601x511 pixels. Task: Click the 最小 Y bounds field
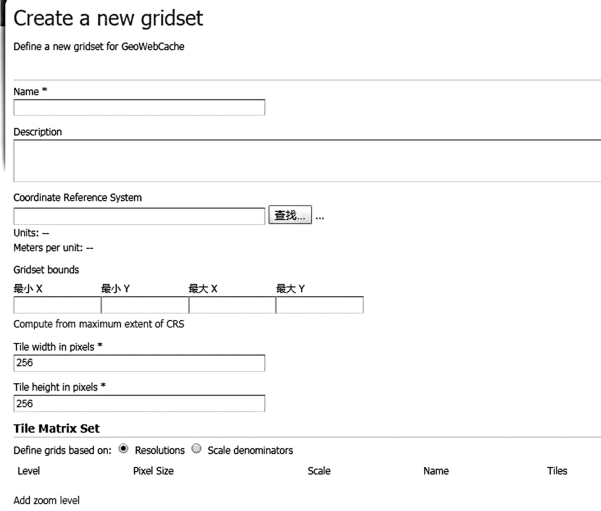point(144,306)
